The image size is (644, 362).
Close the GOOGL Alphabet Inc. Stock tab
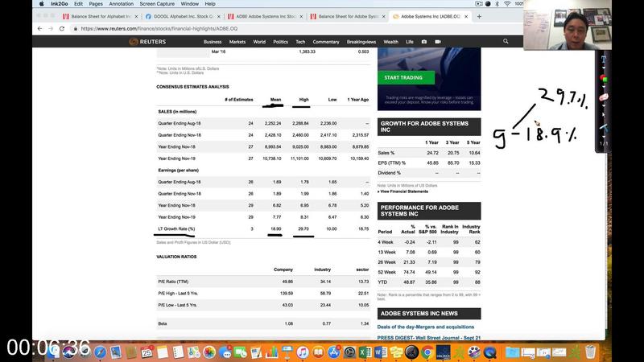[x=218, y=17]
